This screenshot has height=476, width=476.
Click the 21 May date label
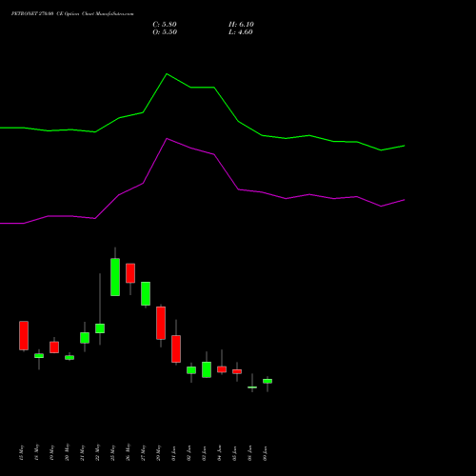(x=82, y=452)
